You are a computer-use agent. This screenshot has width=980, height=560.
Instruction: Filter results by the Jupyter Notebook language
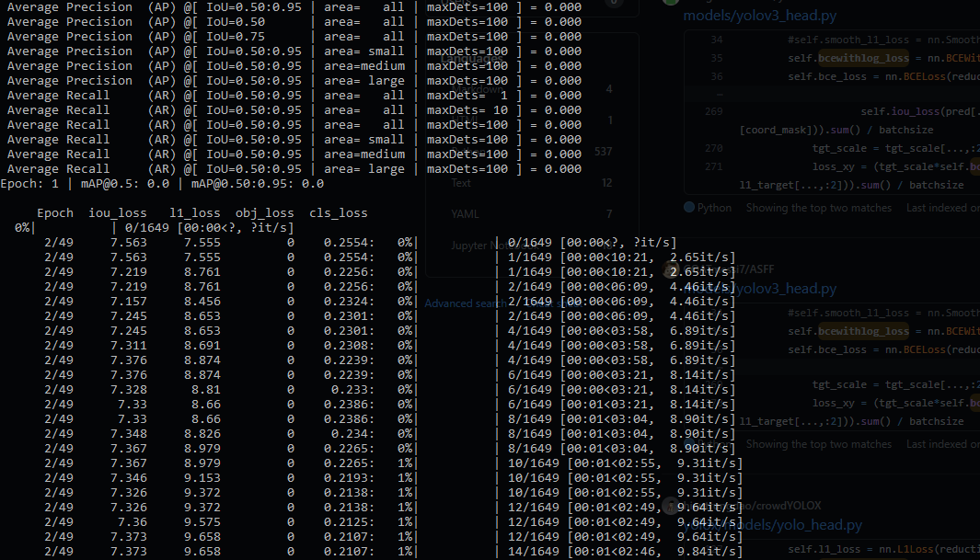[532, 246]
